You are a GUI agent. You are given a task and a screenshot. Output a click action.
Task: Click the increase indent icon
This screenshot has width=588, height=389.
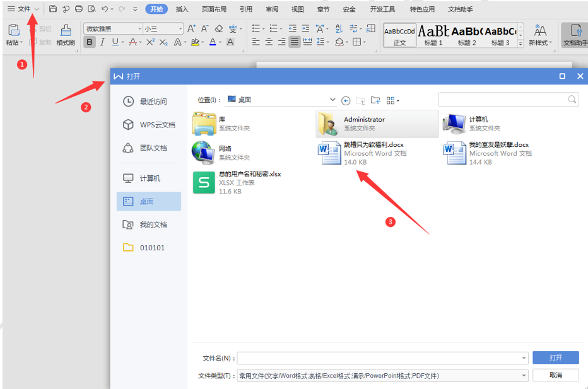tap(305, 28)
